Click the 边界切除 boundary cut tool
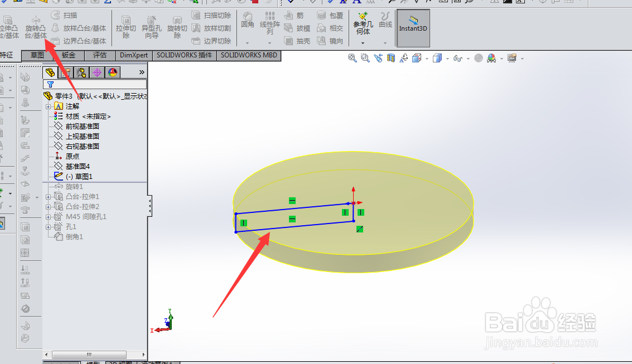Screen dimensions: 632x364 coord(211,41)
